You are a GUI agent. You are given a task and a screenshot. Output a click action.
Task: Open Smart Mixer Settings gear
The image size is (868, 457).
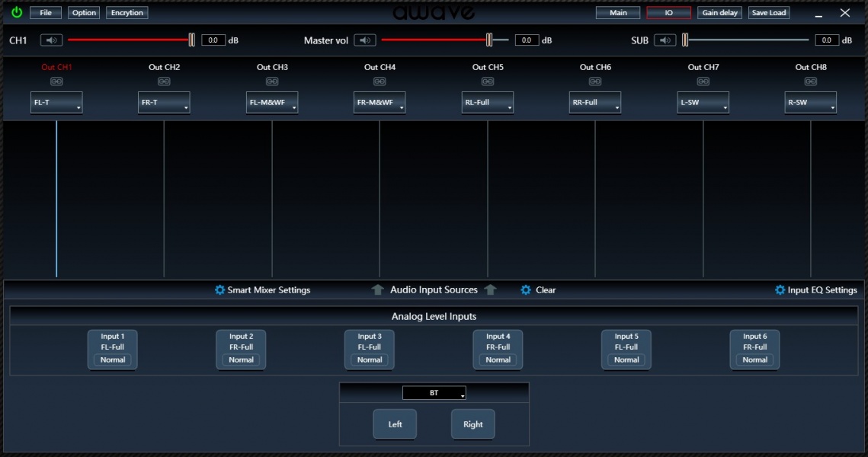pos(220,290)
